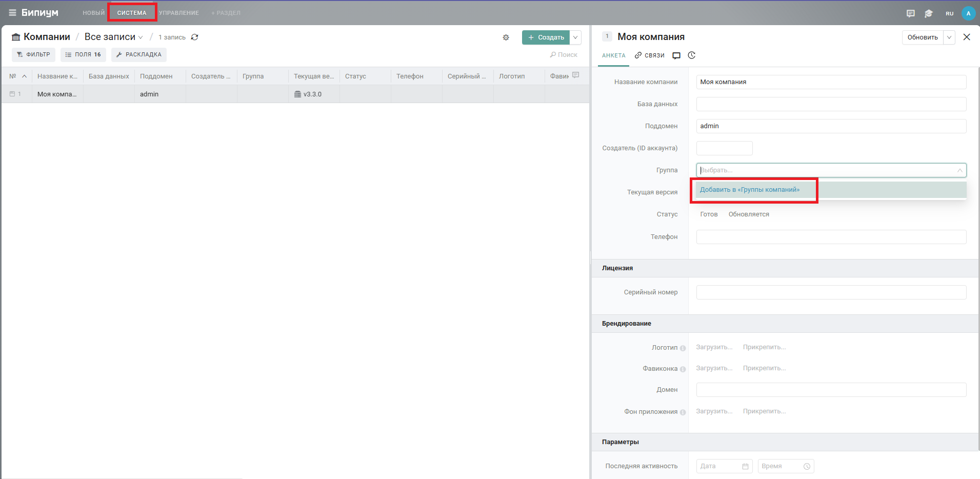Click the Бипиум logo
Viewport: 980px width, 479px height.
(x=39, y=13)
